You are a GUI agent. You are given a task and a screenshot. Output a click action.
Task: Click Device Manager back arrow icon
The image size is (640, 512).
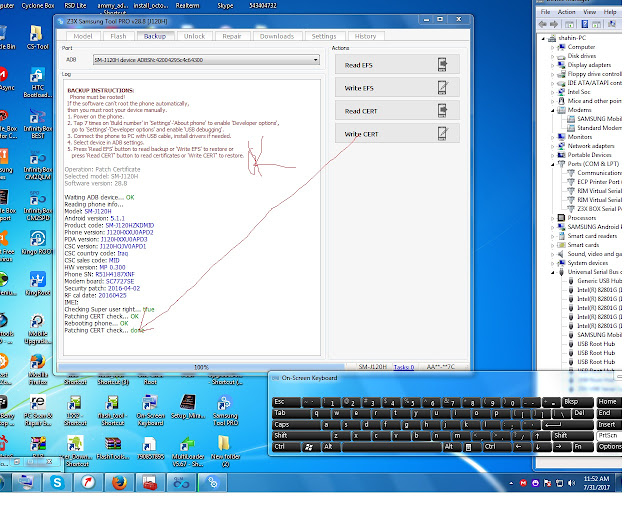point(543,24)
